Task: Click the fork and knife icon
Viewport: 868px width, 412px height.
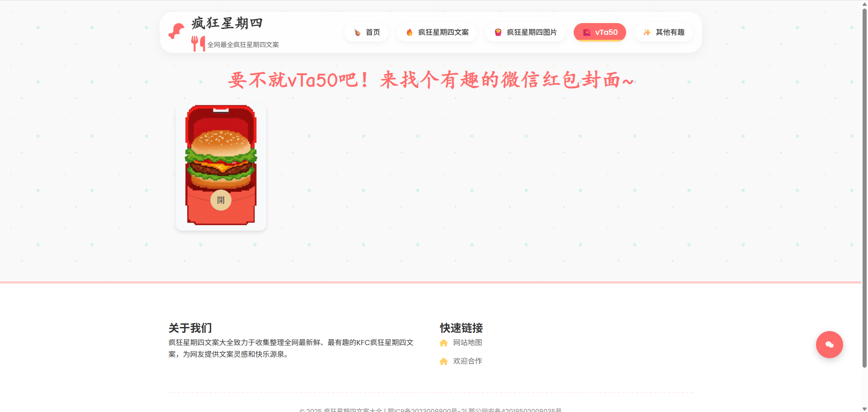Action: point(198,44)
